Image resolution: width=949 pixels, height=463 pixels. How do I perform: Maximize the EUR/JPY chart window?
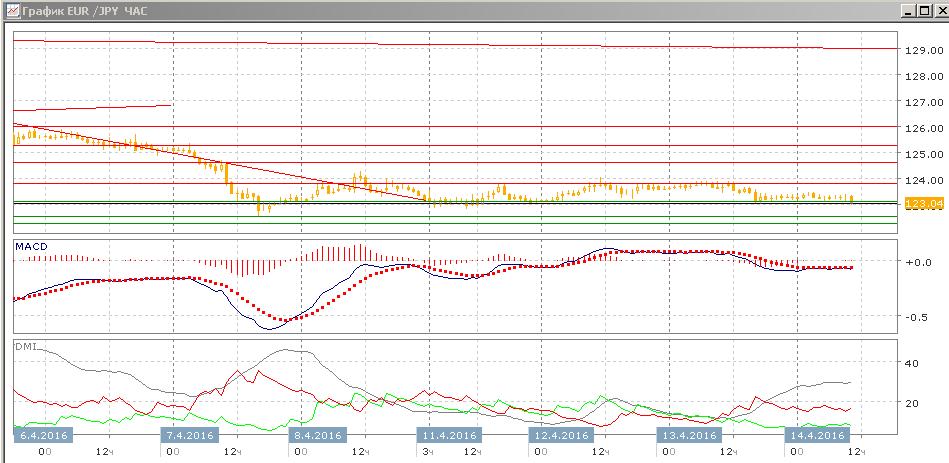pyautogui.click(x=924, y=11)
